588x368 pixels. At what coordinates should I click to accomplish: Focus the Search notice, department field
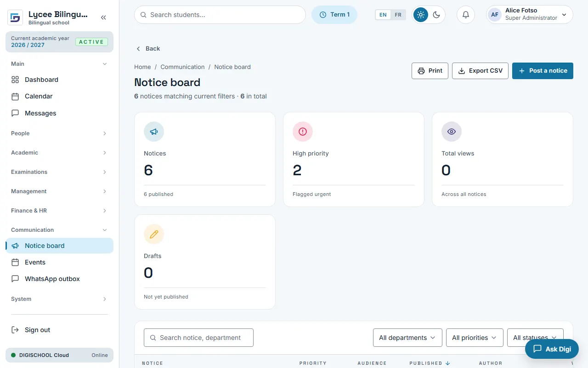coord(198,338)
